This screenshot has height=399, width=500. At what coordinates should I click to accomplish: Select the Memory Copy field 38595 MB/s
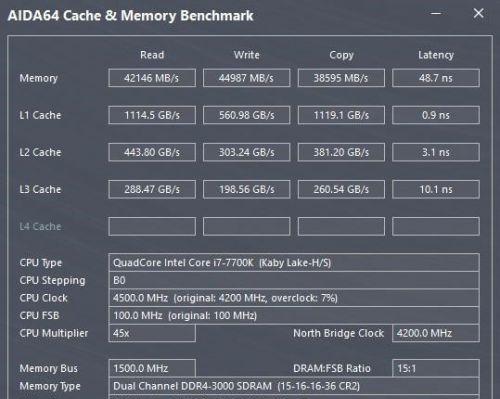(341, 78)
